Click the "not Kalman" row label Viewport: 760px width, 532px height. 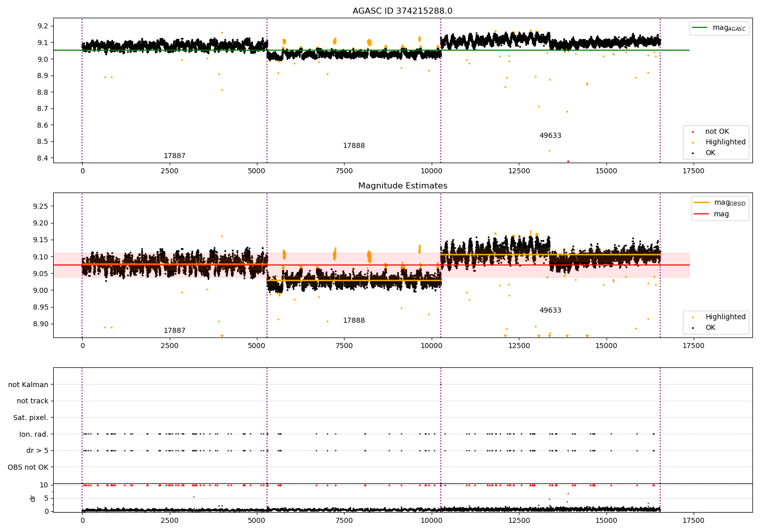pyautogui.click(x=28, y=385)
